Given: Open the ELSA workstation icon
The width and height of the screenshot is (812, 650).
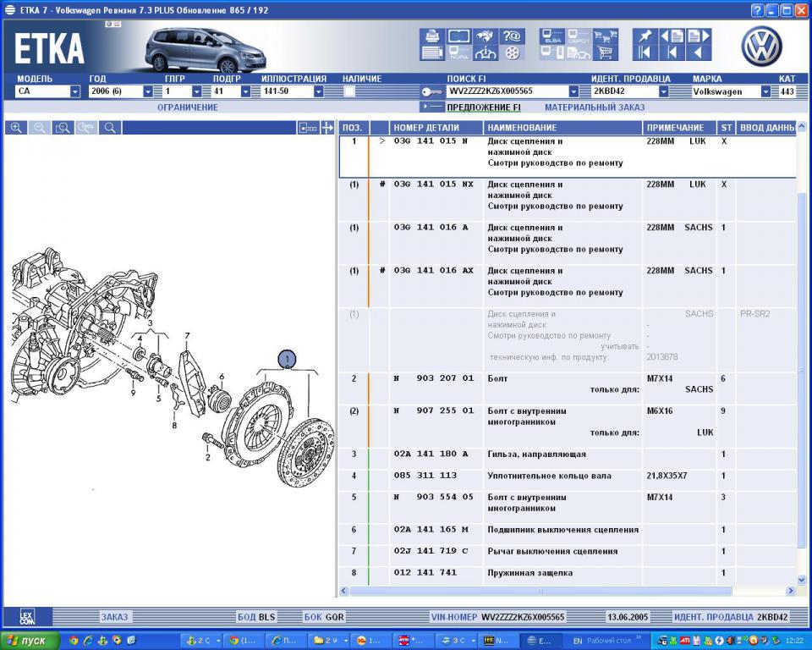Looking at the screenshot, I should pos(552,36).
